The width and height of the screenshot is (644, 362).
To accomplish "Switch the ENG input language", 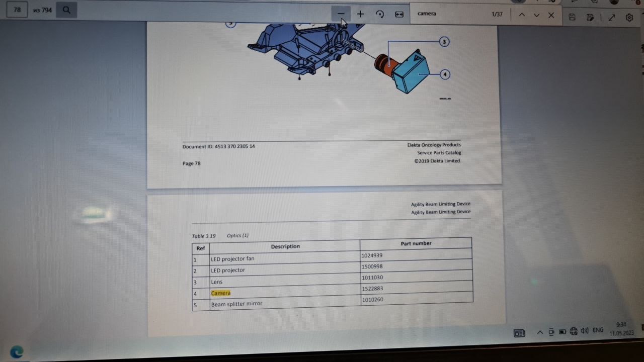I will pyautogui.click(x=598, y=330).
